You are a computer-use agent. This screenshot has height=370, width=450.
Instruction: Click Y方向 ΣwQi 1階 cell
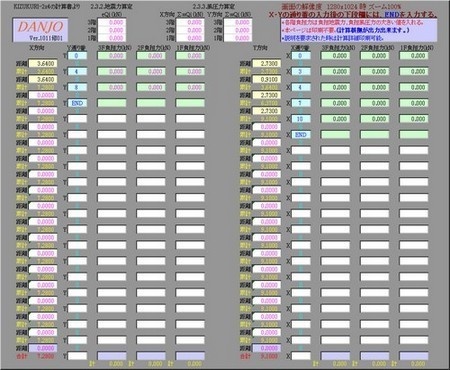pyautogui.click(x=238, y=38)
